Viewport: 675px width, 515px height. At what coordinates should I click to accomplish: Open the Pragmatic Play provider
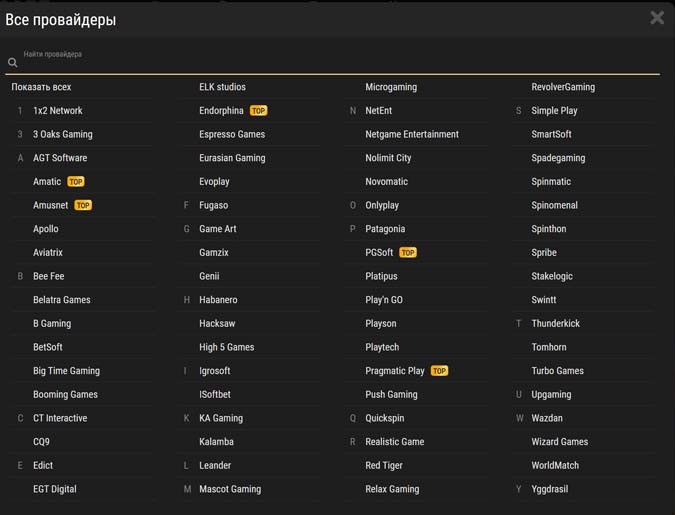394,371
